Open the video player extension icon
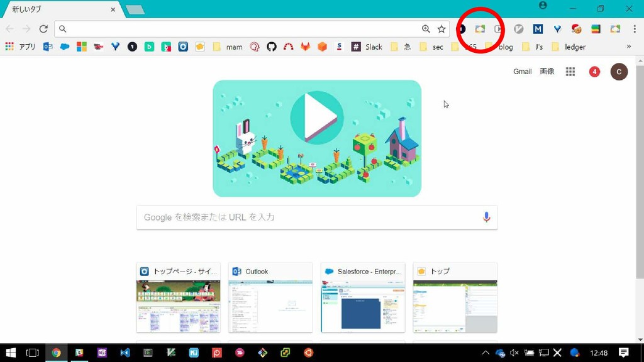Viewport: 644px width, 362px height. click(x=498, y=29)
